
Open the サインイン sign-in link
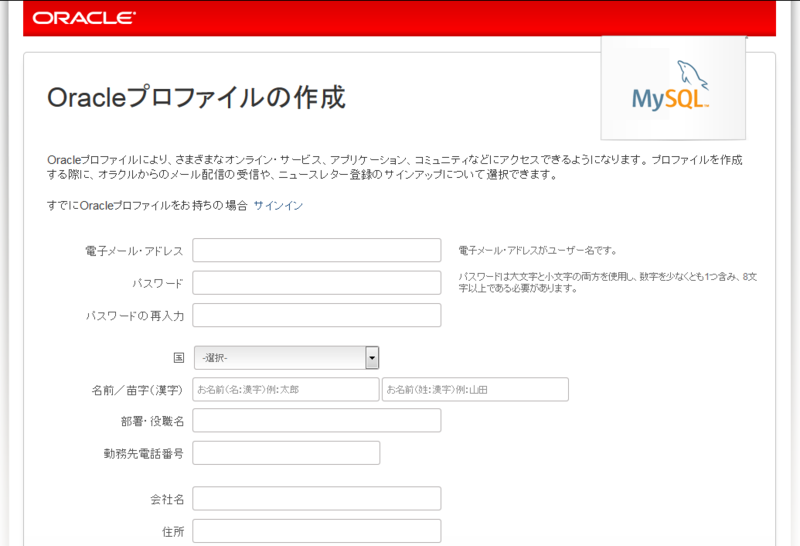pyautogui.click(x=278, y=206)
